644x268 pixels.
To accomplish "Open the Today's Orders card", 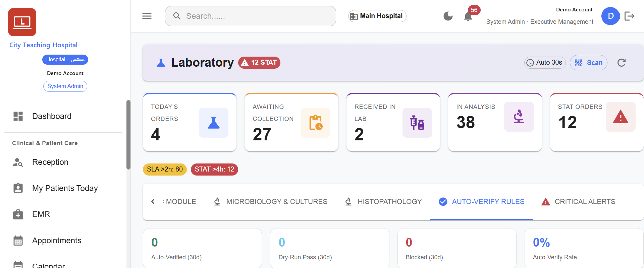I will (190, 122).
